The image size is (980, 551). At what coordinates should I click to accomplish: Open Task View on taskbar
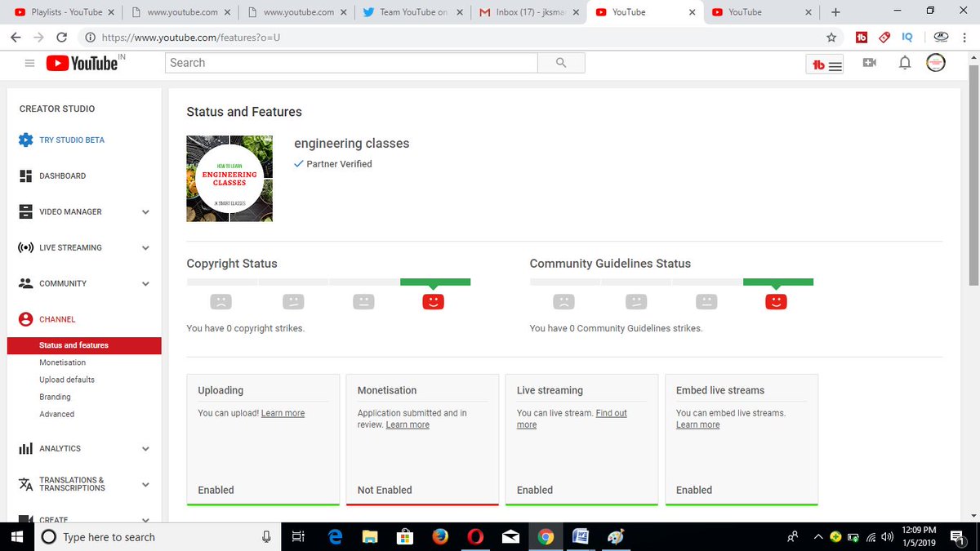pos(298,536)
